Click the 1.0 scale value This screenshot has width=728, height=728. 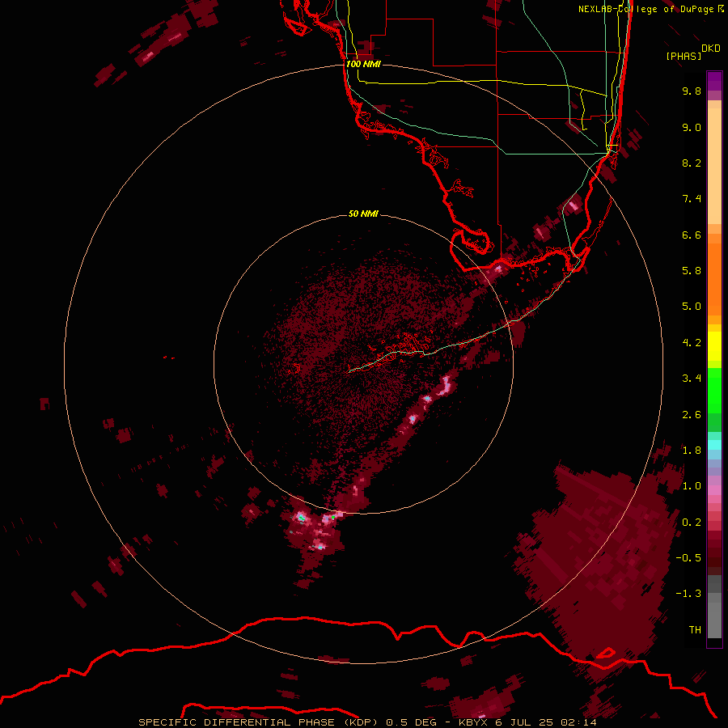(x=692, y=486)
